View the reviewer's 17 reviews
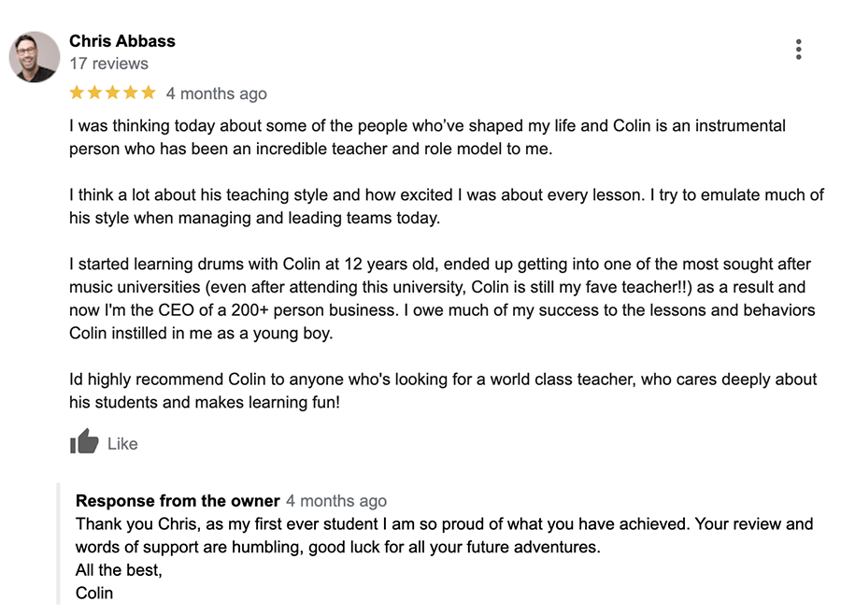Viewport: 841px width, 616px height. click(x=108, y=64)
